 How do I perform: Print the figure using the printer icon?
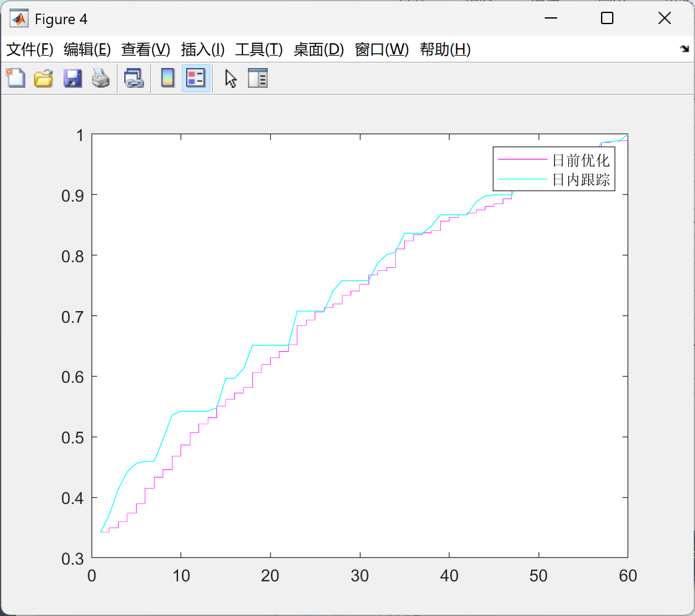[101, 78]
